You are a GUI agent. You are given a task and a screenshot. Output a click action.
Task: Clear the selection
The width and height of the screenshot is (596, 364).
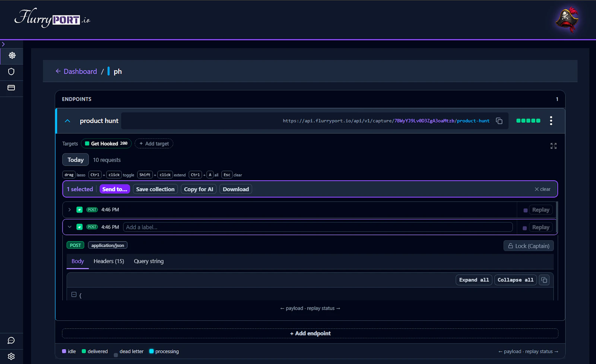(542, 189)
